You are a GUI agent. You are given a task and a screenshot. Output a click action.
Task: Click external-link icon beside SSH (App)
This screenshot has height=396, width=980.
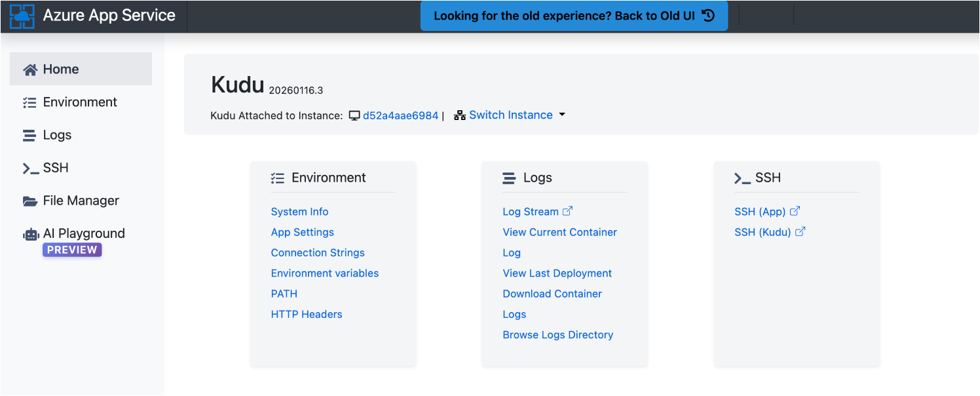[795, 211]
